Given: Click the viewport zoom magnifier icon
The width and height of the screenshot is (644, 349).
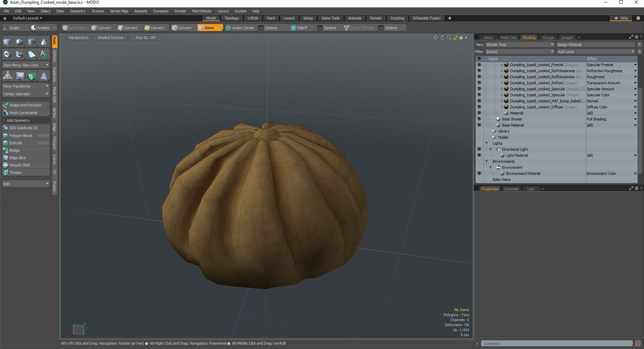Looking at the screenshot, I should click(449, 38).
